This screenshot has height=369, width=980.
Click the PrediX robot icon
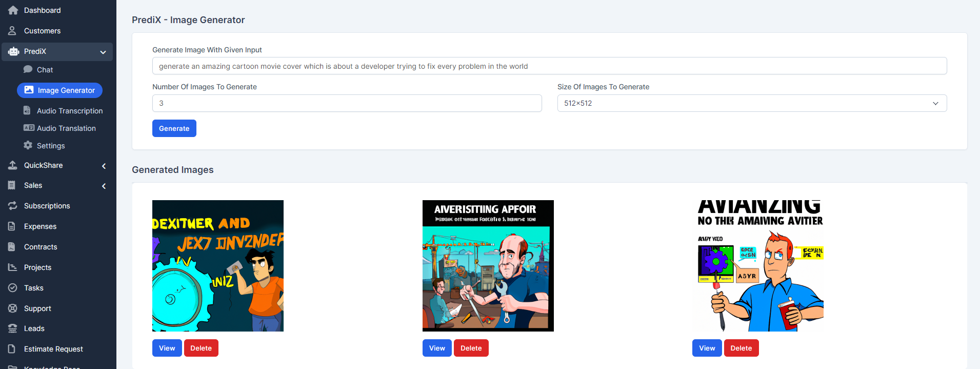(13, 51)
